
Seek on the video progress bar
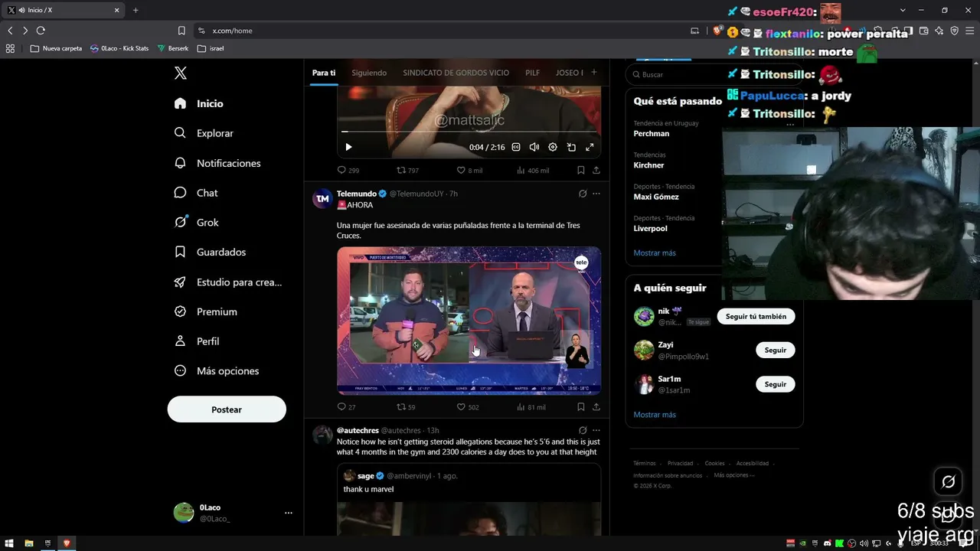coord(469,132)
